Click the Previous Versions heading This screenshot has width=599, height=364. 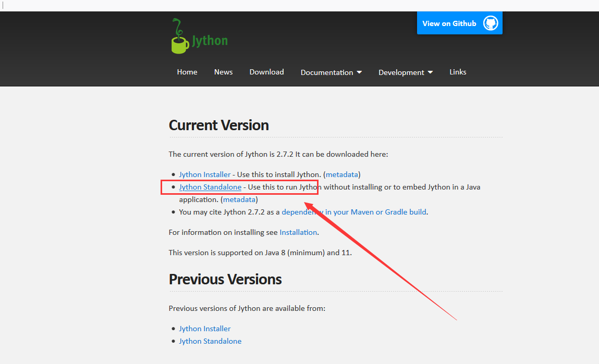[225, 279]
